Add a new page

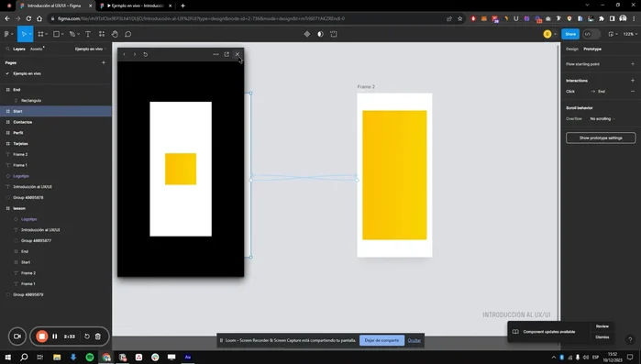(104, 62)
